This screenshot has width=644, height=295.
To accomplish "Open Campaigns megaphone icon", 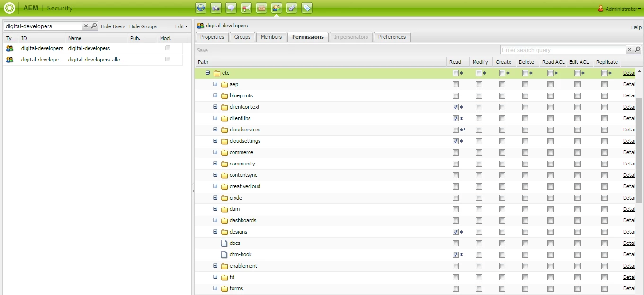I will click(x=246, y=8).
